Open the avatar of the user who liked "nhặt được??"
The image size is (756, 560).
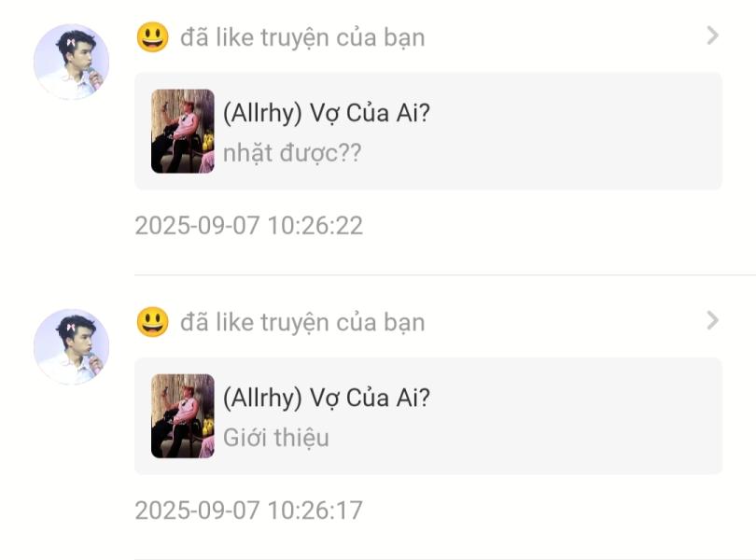pyautogui.click(x=71, y=62)
